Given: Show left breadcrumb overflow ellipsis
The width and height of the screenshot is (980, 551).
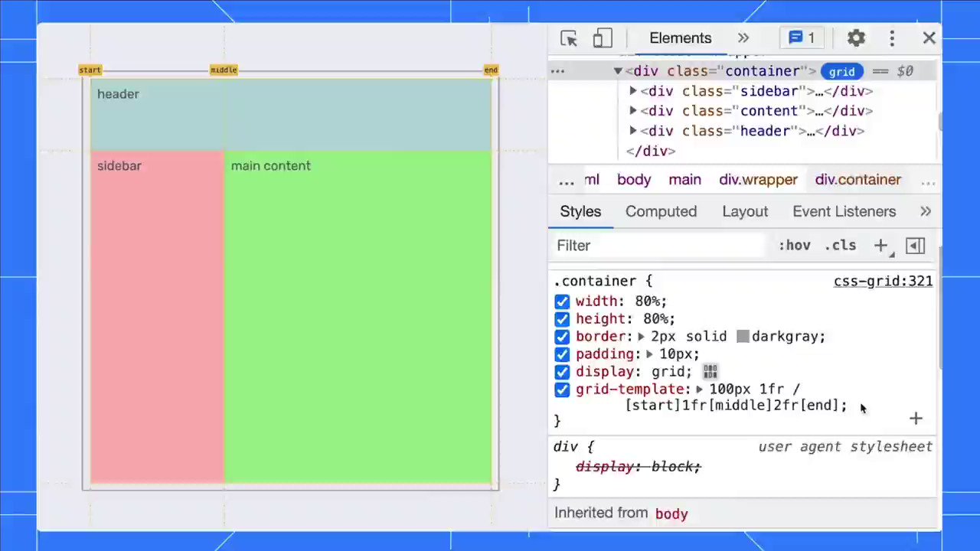Looking at the screenshot, I should 566,180.
